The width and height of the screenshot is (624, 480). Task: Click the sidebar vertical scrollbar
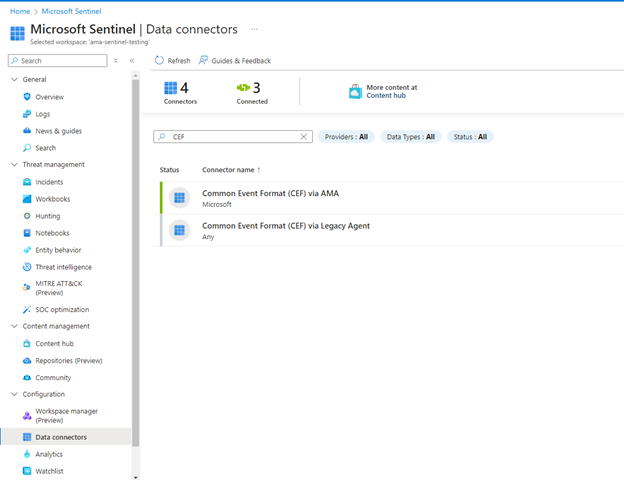tap(135, 263)
